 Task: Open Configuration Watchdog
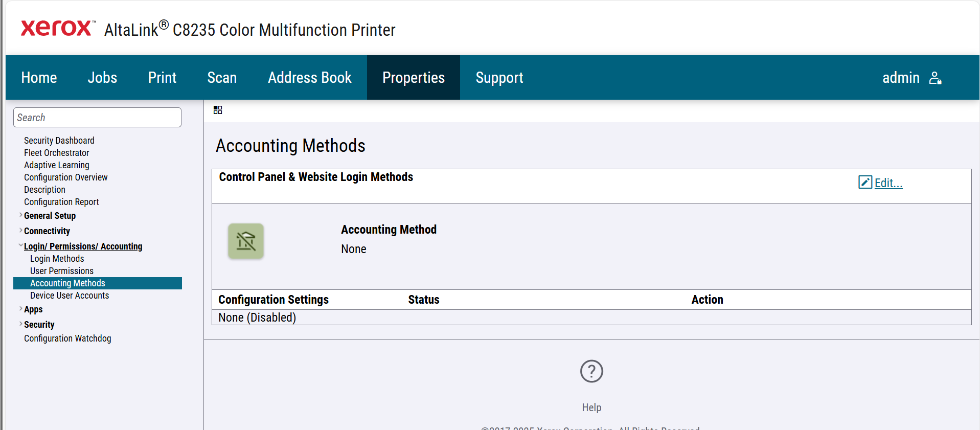[67, 338]
